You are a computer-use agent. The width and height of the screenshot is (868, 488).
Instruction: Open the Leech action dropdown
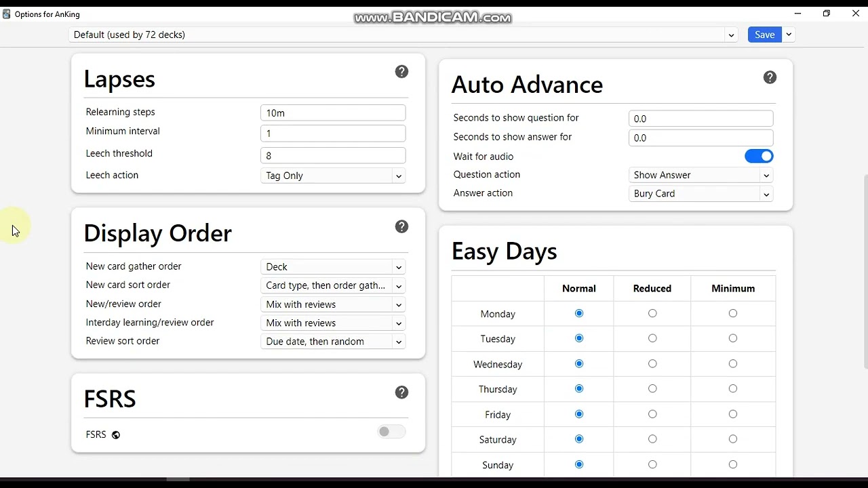coord(333,176)
